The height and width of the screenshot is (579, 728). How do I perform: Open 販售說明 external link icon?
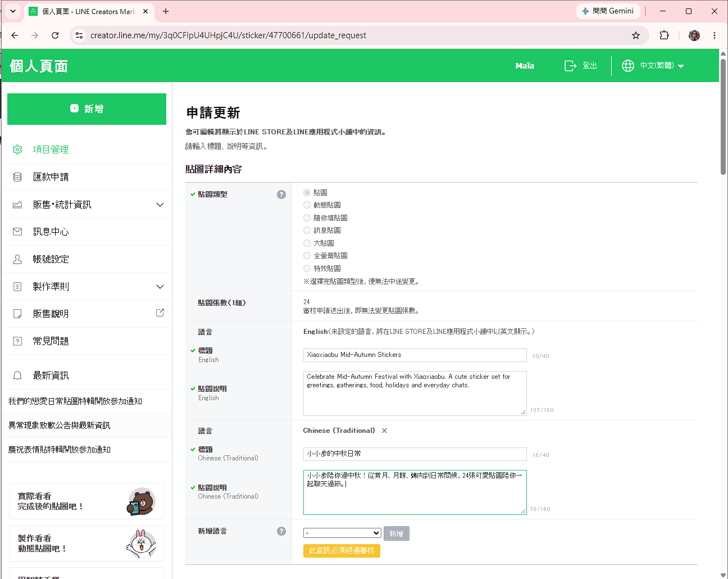160,313
